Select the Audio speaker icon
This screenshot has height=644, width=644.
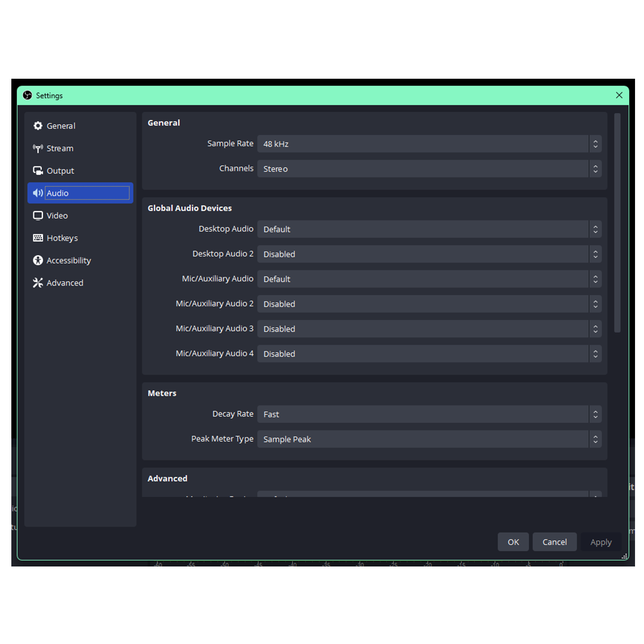(x=37, y=193)
